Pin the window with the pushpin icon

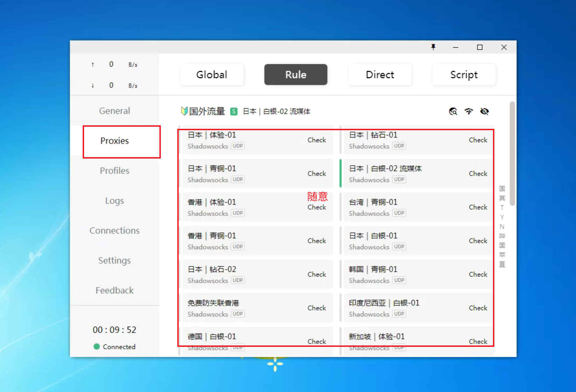433,47
